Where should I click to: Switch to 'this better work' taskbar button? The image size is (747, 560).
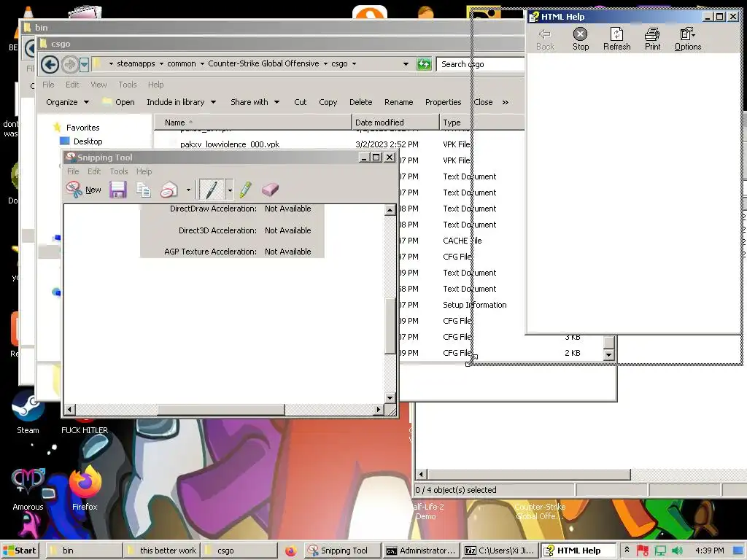(x=162, y=551)
